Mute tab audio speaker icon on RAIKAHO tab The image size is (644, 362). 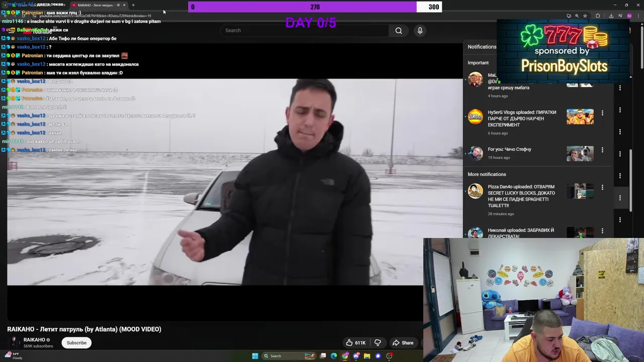click(118, 5)
